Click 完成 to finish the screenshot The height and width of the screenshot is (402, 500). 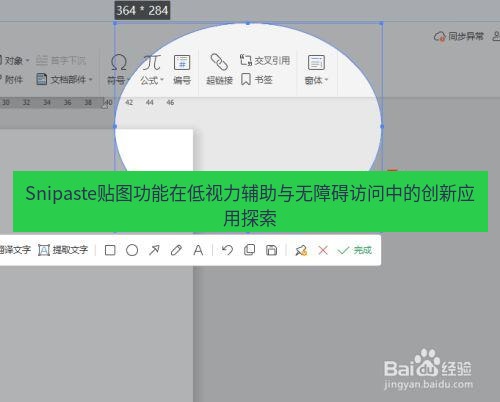pos(354,250)
